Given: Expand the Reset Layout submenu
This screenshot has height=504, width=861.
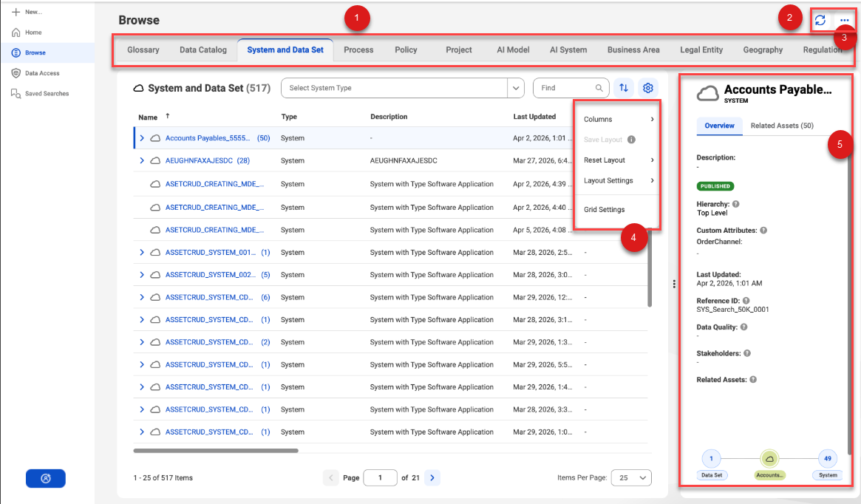Looking at the screenshot, I should (618, 160).
